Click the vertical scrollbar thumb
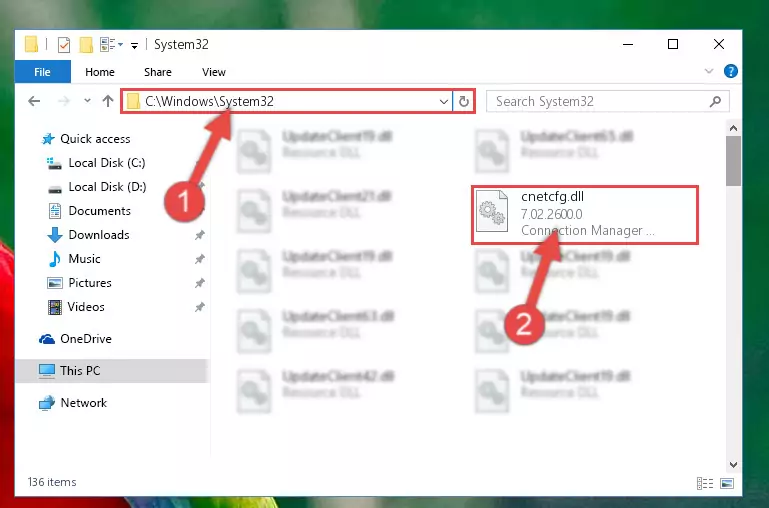This screenshot has height=508, width=769. pos(733,161)
